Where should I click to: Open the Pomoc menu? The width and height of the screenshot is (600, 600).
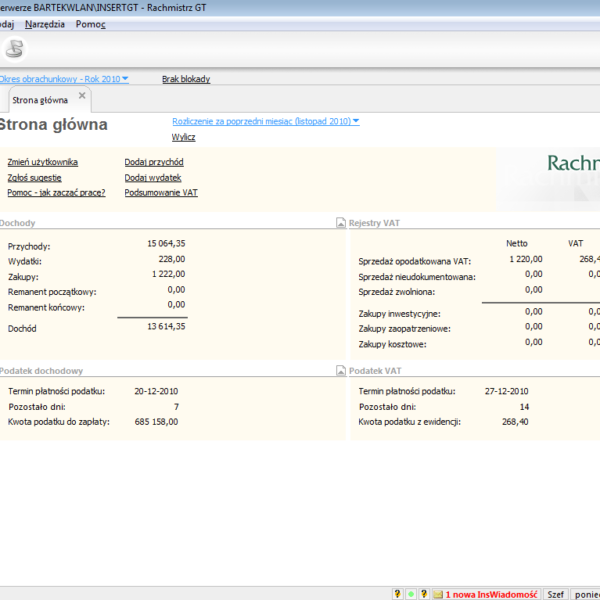[90, 24]
